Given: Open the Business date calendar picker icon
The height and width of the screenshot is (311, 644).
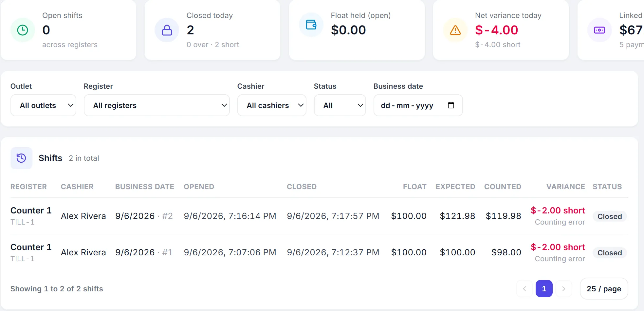Looking at the screenshot, I should 451,105.
